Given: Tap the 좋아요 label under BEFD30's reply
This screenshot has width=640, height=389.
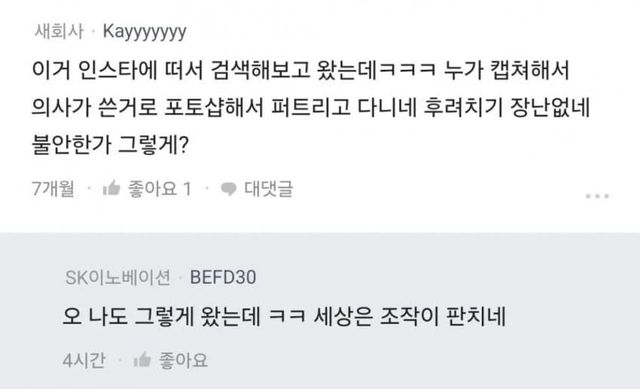Looking at the screenshot, I should [183, 360].
